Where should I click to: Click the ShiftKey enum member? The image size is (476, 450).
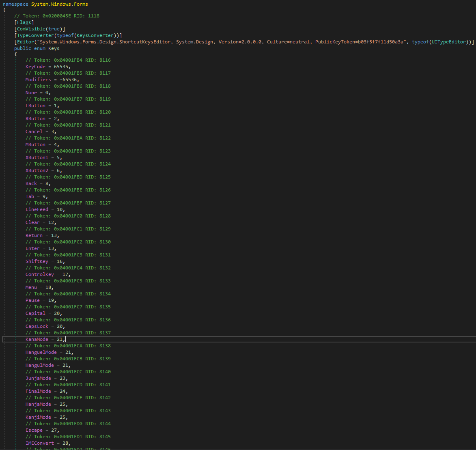[37, 261]
